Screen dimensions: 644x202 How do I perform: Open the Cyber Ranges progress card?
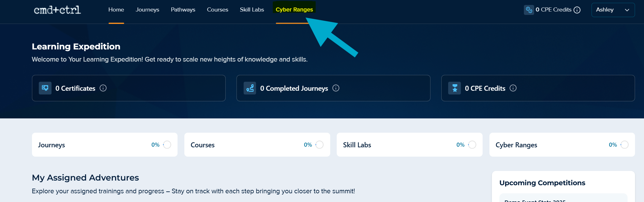[x=562, y=145]
